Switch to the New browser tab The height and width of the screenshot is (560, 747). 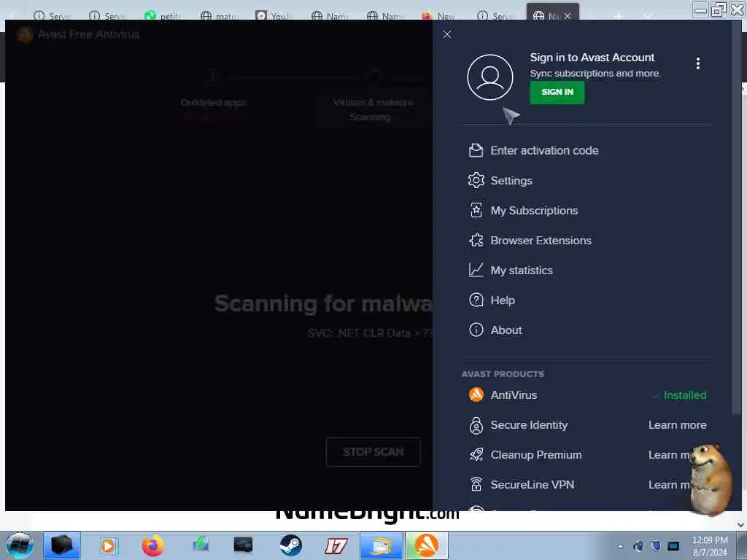[x=438, y=16]
